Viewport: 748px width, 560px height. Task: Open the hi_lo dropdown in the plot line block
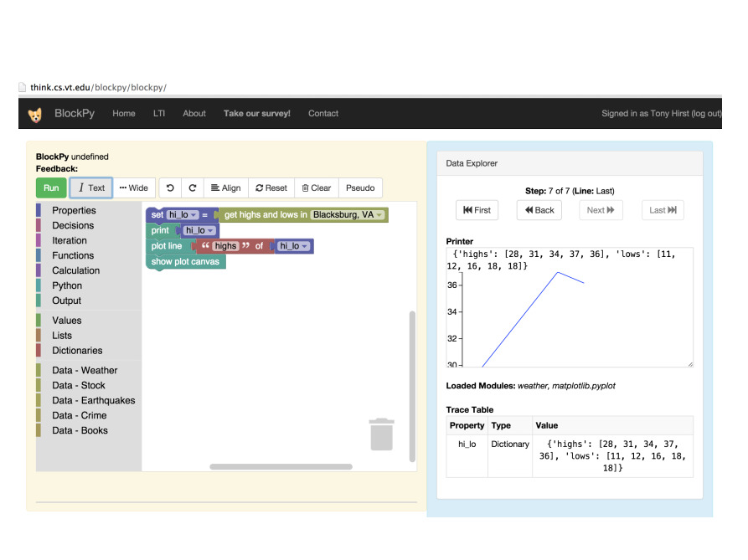tap(293, 246)
